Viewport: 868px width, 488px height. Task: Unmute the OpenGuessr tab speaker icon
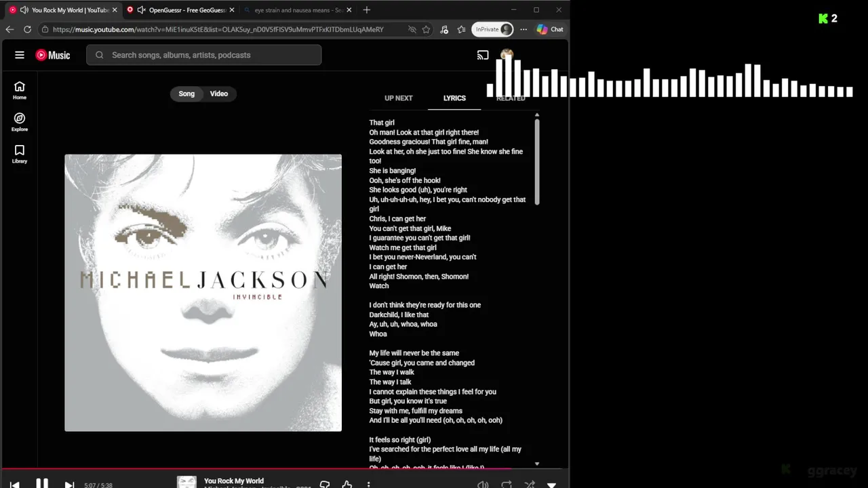click(141, 10)
